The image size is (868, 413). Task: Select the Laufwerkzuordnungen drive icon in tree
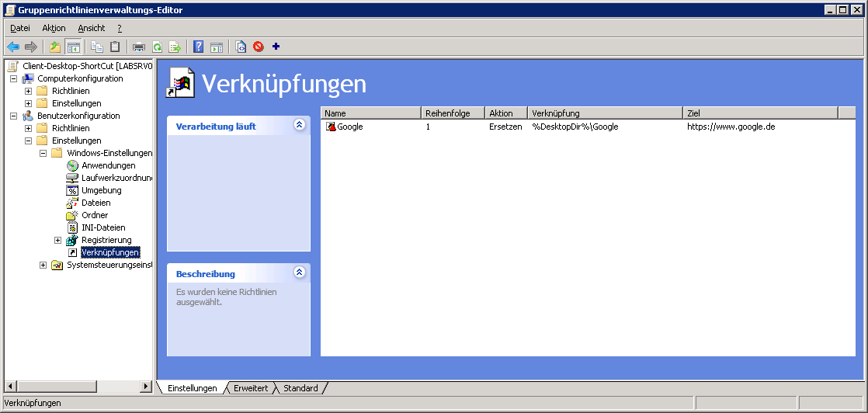73,178
